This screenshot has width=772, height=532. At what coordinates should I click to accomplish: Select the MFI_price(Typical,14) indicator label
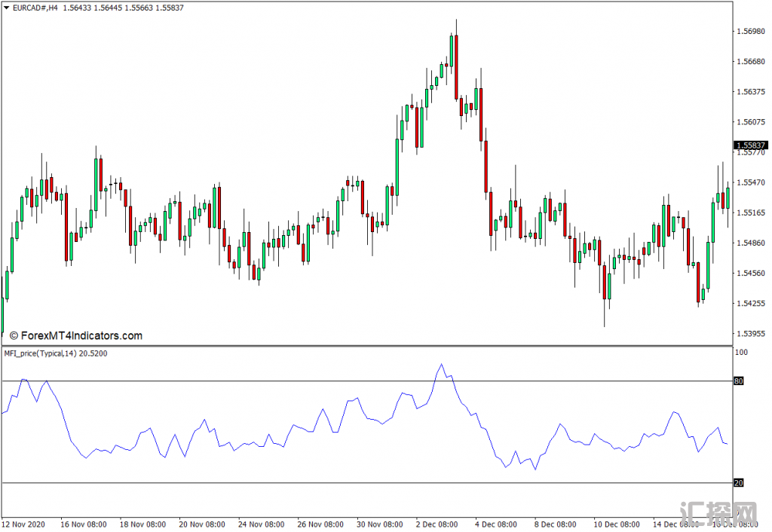55,353
